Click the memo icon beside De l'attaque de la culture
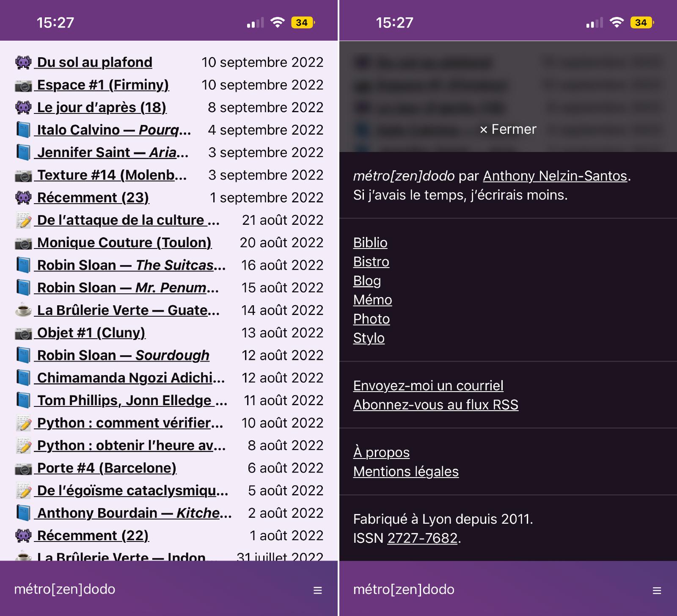 (x=24, y=219)
